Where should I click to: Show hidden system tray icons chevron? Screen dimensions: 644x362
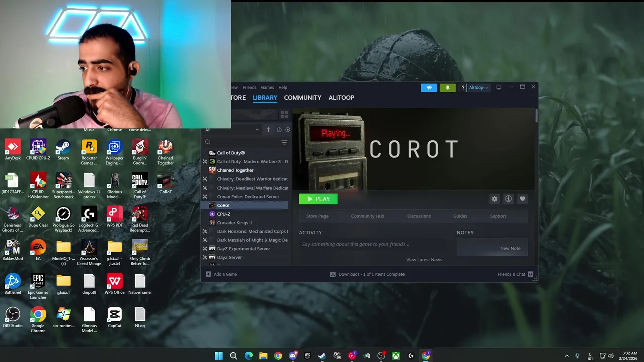(566, 356)
